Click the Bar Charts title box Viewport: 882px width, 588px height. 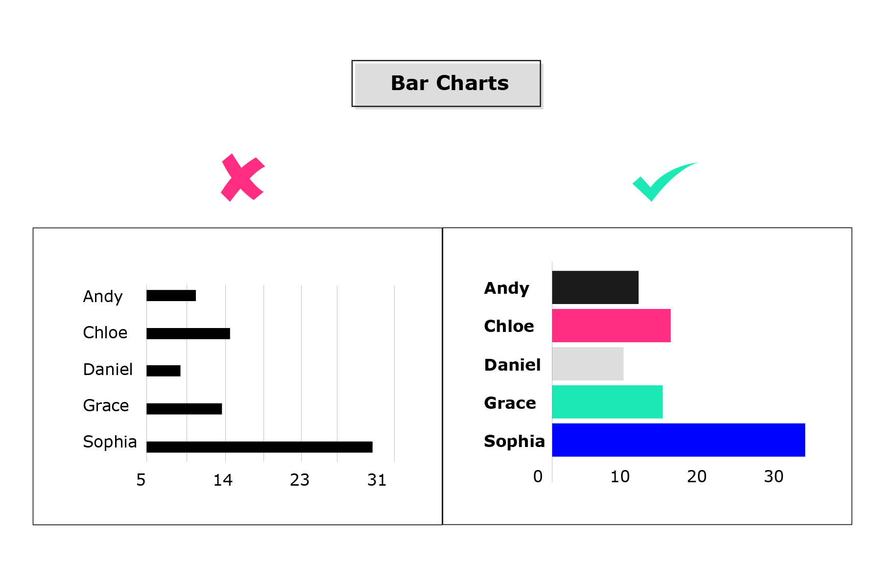pos(446,83)
